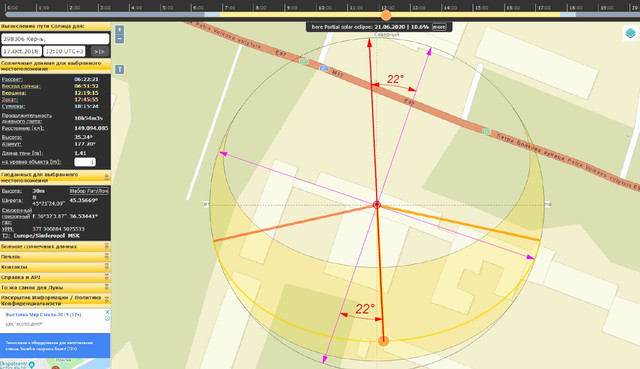Image resolution: width=640 pixels, height=369 pixels.
Task: Zoom in the map with plus button
Action: tap(119, 30)
